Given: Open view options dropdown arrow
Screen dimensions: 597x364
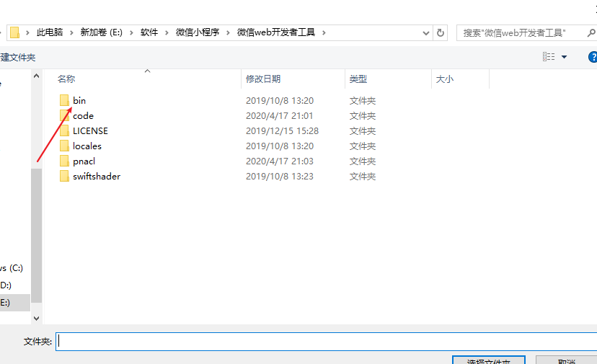Looking at the screenshot, I should (x=565, y=57).
